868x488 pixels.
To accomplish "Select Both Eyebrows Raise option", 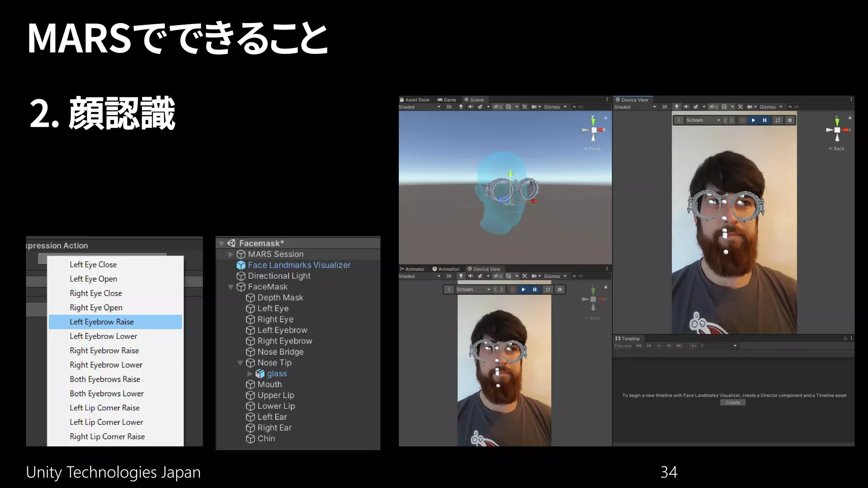I will click(x=105, y=379).
